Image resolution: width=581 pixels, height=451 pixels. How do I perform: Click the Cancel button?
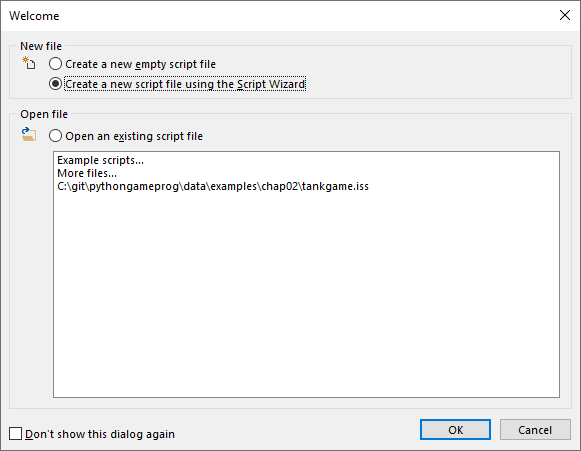coord(535,430)
